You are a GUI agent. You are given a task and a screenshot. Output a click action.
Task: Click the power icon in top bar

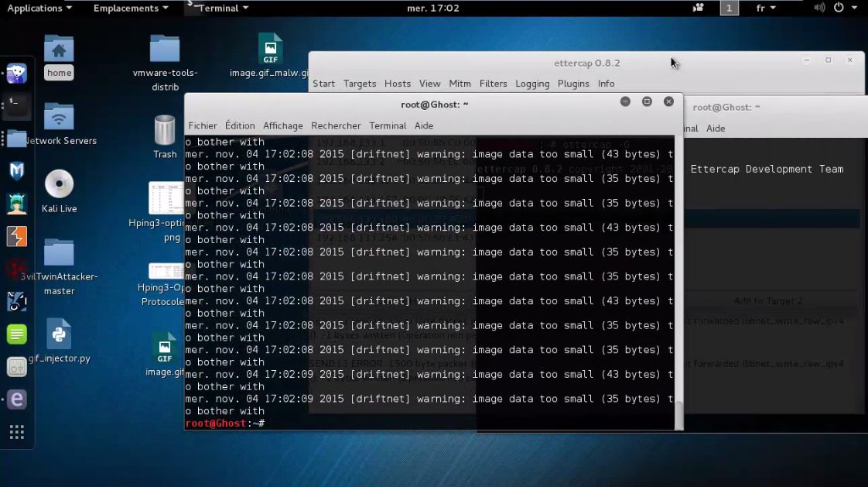(x=839, y=8)
